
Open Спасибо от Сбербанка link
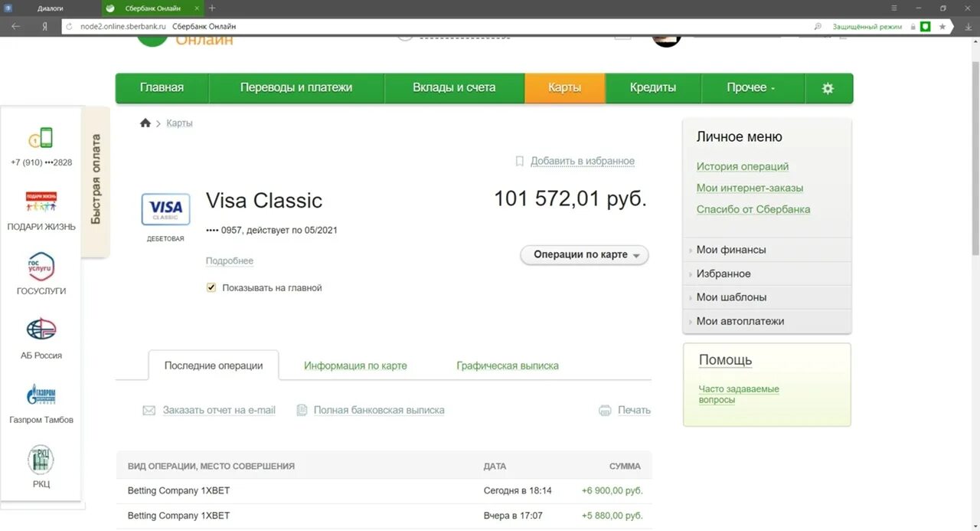(753, 209)
